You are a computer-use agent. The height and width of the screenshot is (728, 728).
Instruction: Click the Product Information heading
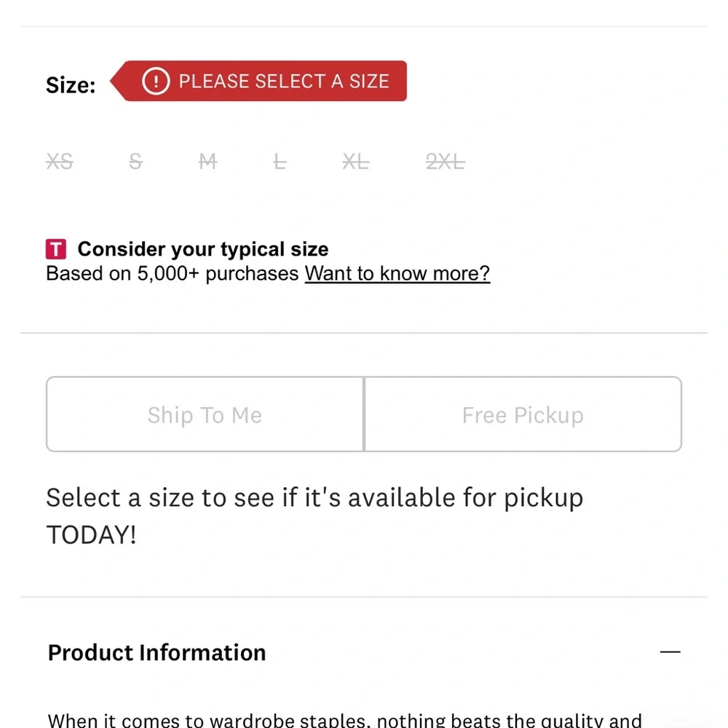click(157, 652)
